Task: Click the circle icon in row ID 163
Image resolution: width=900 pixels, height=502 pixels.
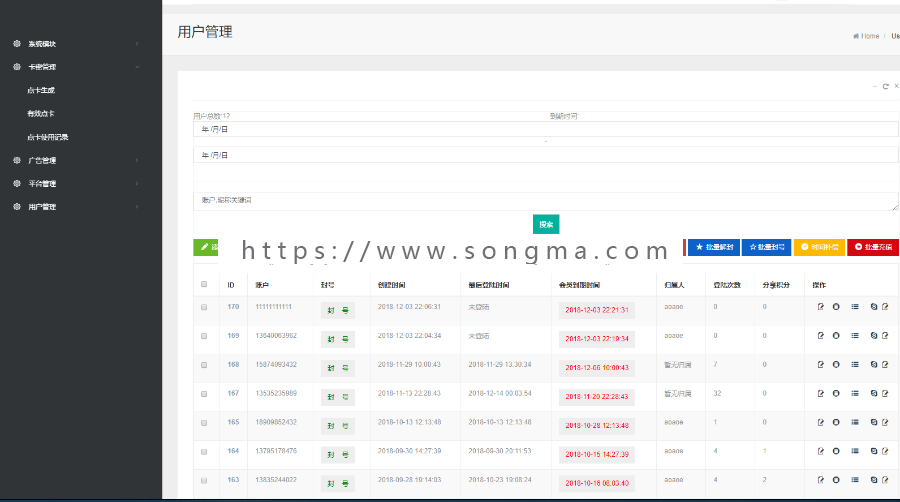Action: pos(836,480)
